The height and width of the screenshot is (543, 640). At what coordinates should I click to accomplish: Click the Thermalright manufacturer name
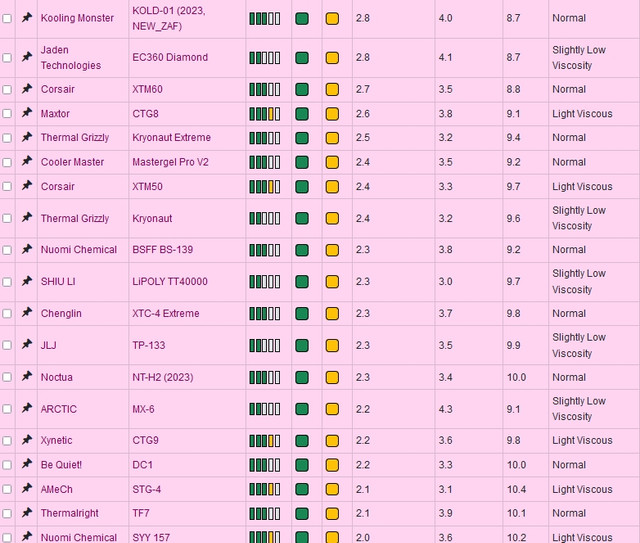pos(69,513)
